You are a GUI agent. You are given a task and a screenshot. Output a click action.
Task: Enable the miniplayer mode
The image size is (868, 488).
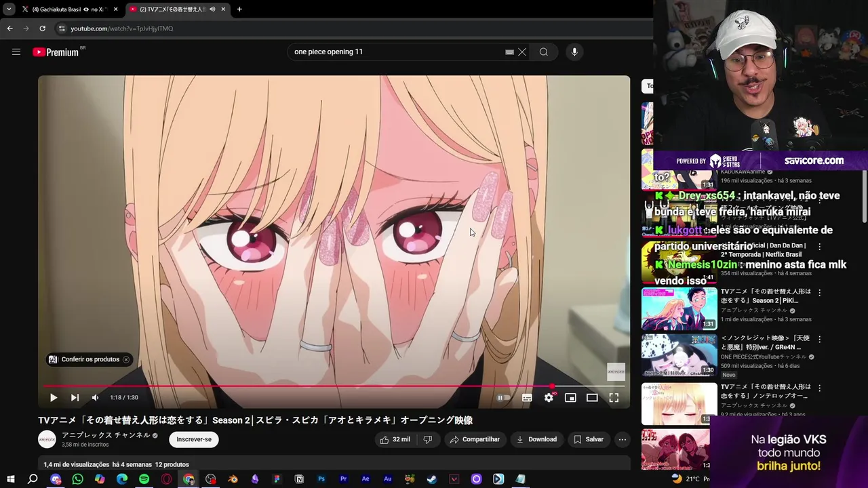tap(570, 398)
